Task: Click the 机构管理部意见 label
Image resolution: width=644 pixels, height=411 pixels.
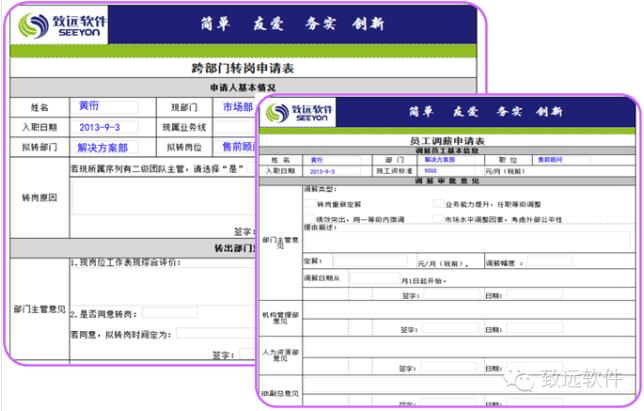Action: [281, 318]
